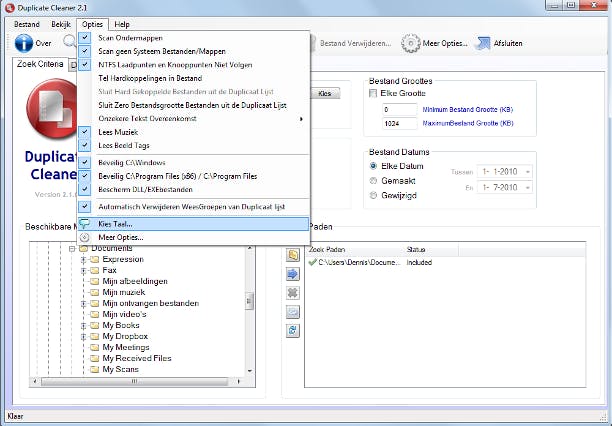Expand the Fax folder node
This screenshot has height=426, width=612.
coord(83,270)
